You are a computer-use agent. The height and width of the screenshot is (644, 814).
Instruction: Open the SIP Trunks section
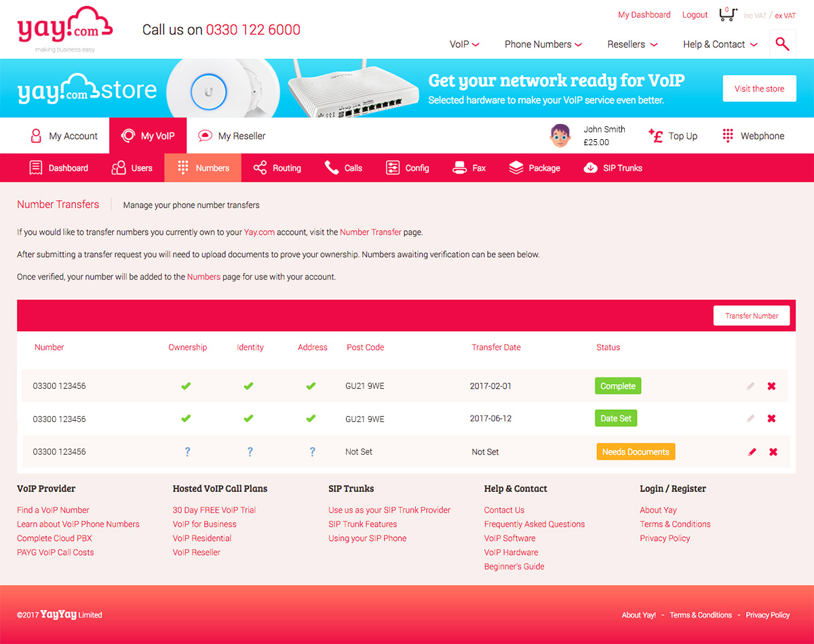[x=613, y=168]
